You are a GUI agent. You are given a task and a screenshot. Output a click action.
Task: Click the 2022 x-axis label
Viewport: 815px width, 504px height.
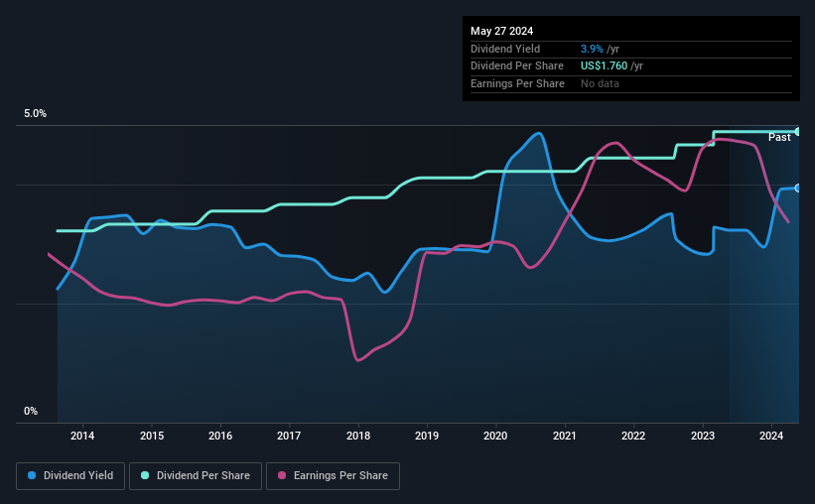633,436
